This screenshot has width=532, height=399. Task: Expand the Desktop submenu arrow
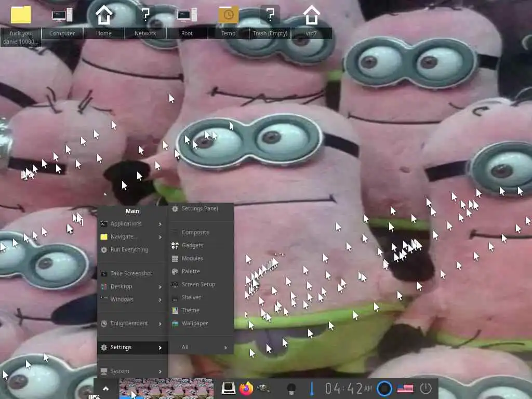coord(160,287)
